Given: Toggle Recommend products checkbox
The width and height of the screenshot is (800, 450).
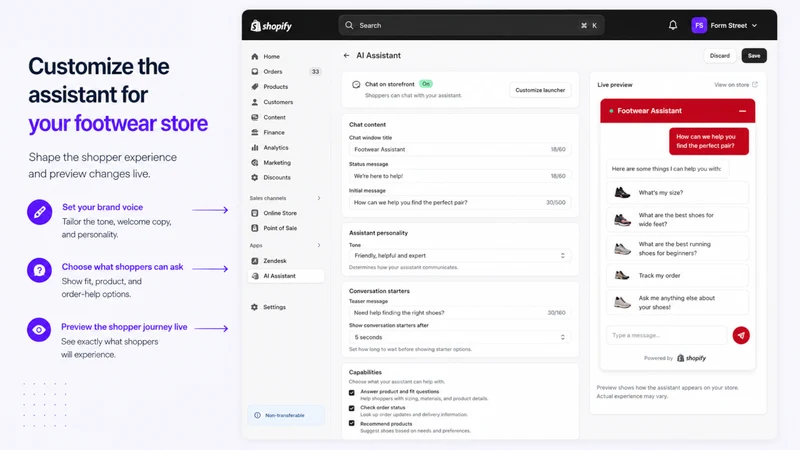Looking at the screenshot, I should point(352,423).
